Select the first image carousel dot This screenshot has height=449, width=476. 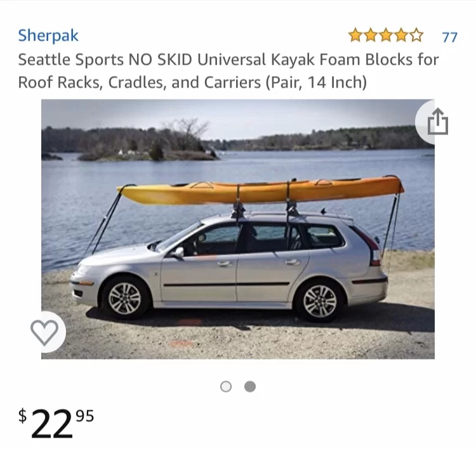tap(226, 386)
